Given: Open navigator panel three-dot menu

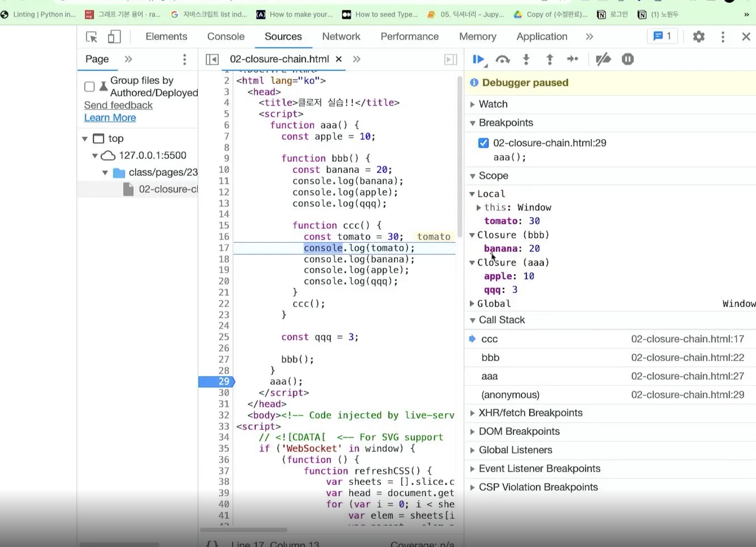Looking at the screenshot, I should 184,60.
